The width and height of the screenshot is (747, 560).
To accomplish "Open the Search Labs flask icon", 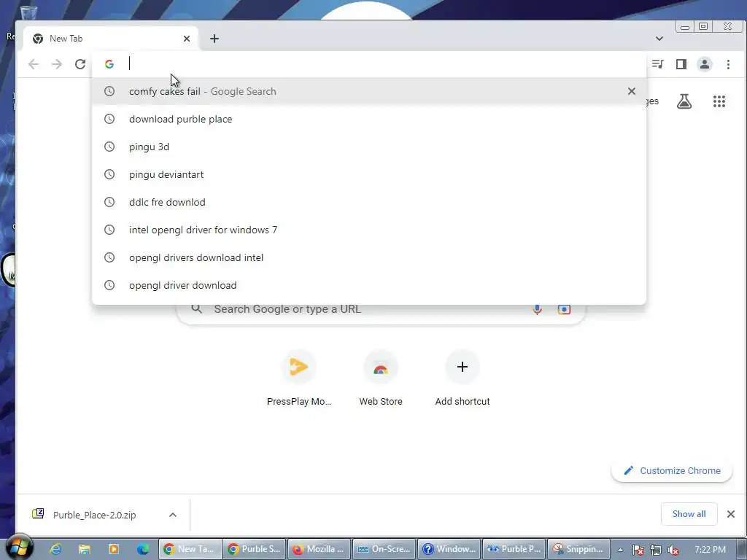I will (684, 101).
